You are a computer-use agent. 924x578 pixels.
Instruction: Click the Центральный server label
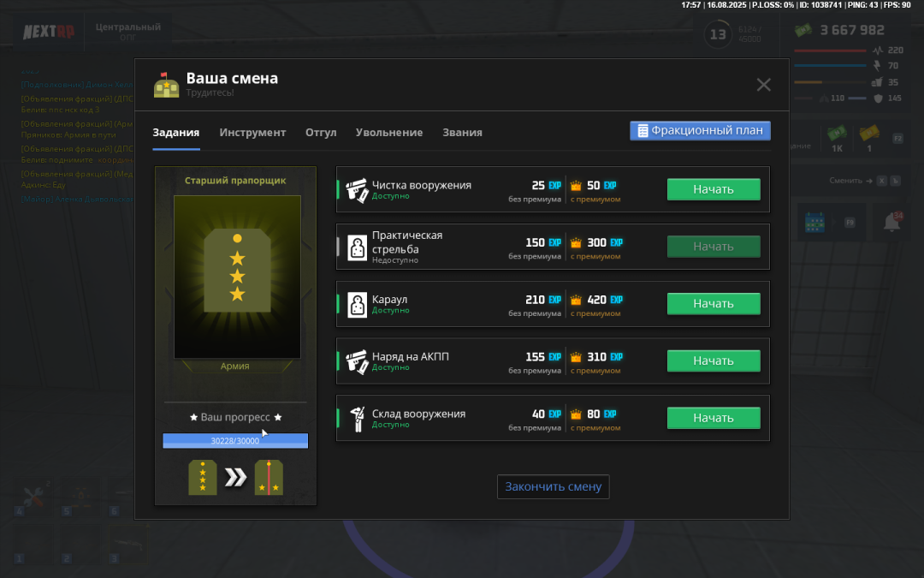pyautogui.click(x=127, y=27)
